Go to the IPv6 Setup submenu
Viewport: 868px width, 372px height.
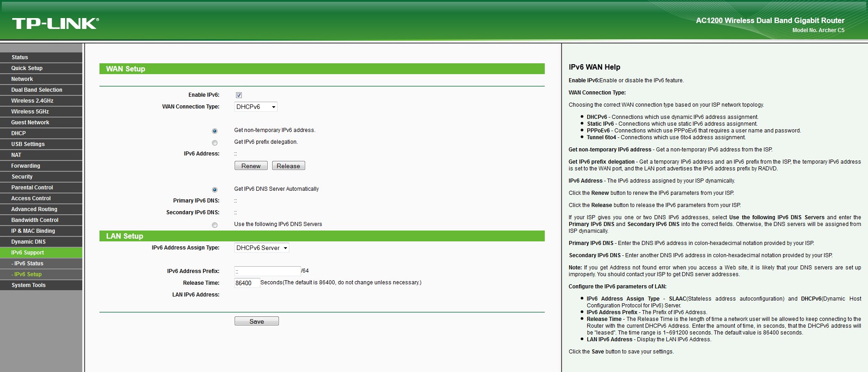click(x=41, y=274)
